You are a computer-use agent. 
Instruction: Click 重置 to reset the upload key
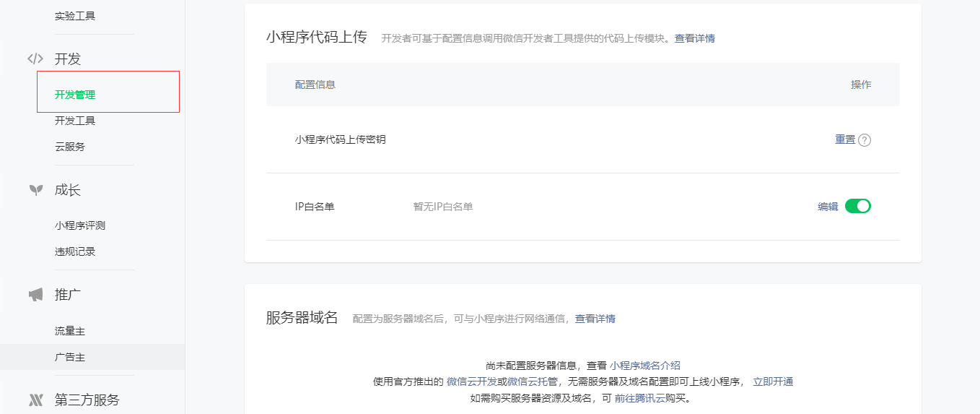(x=845, y=139)
